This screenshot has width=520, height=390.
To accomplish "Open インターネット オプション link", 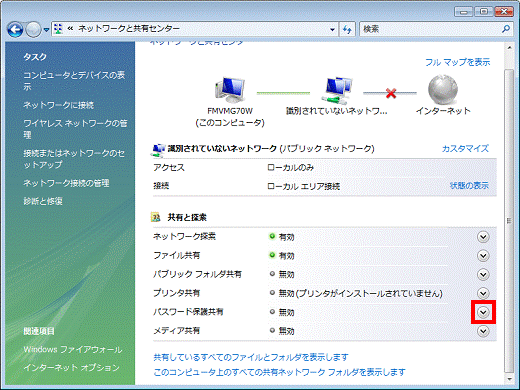I will click(71, 367).
